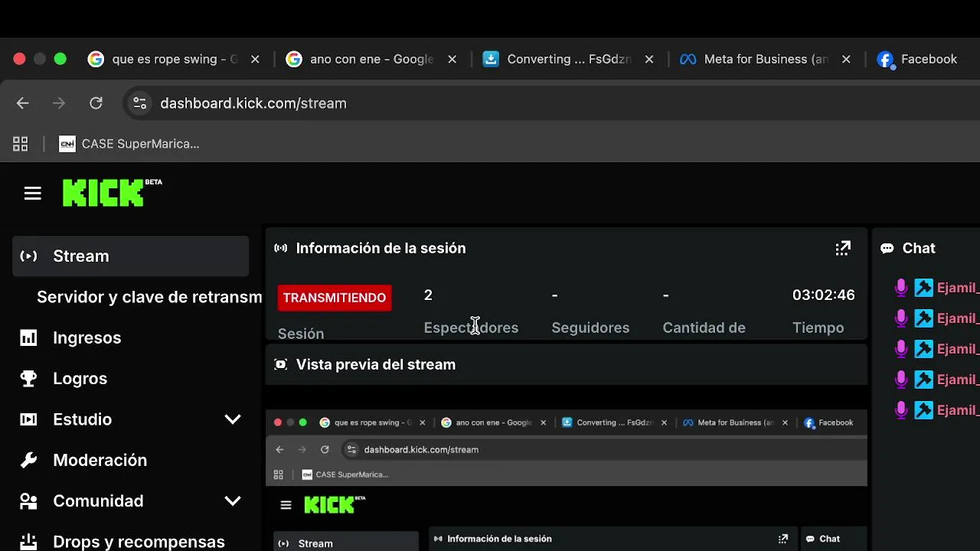Click the Comunidad people icon
This screenshot has height=551, width=980.
click(x=28, y=501)
